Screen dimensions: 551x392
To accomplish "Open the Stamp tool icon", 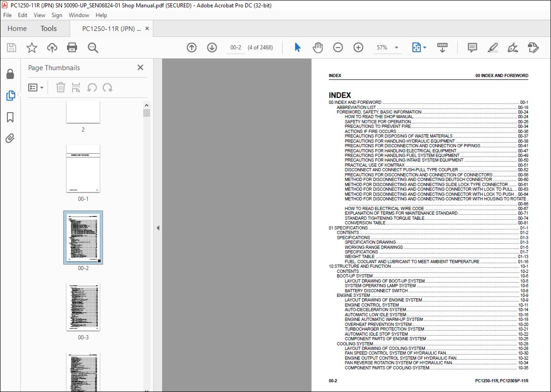I will point(533,48).
